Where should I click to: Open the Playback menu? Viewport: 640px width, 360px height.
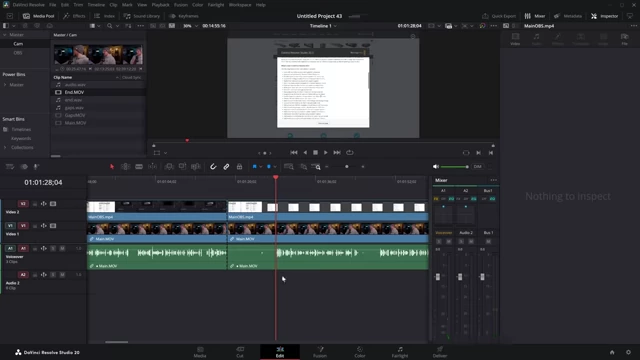160,5
